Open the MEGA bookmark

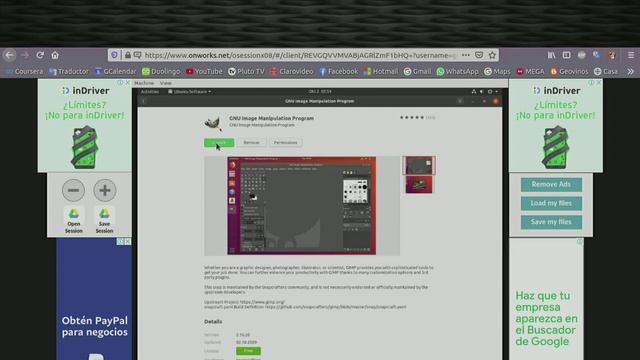click(530, 71)
